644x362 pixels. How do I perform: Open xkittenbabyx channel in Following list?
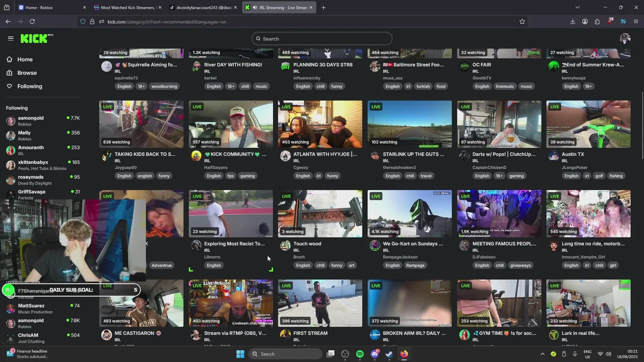click(x=43, y=165)
